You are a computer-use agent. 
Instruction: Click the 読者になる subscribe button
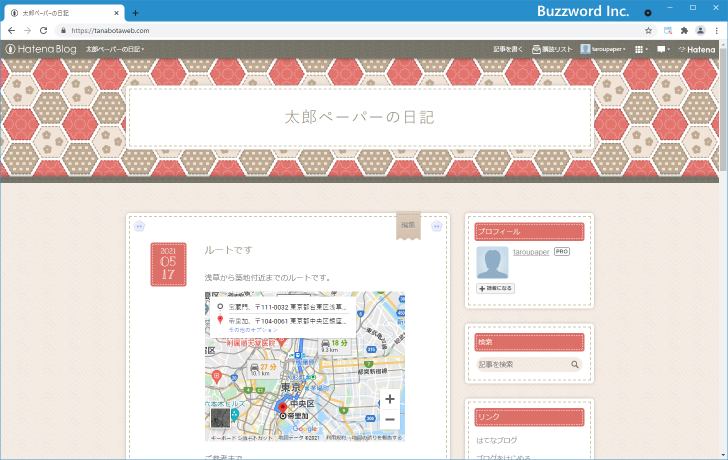point(495,288)
